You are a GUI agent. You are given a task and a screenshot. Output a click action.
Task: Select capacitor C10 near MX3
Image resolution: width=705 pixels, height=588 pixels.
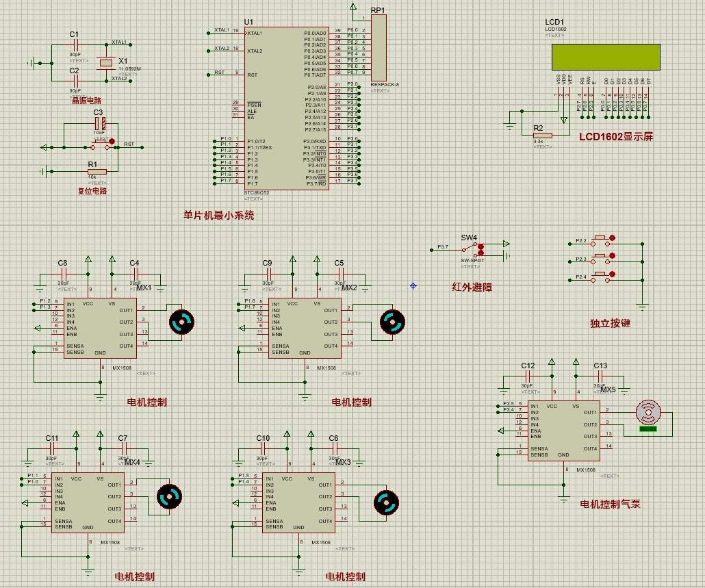coord(263,448)
